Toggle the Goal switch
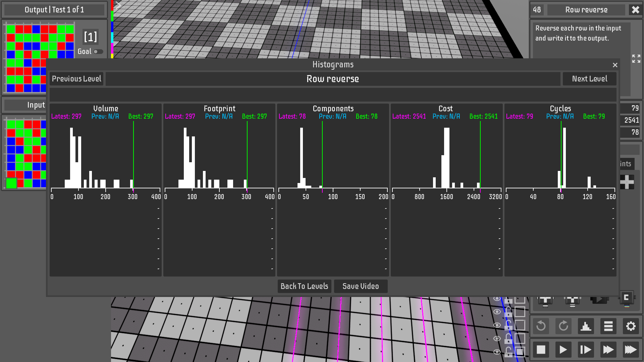The height and width of the screenshot is (362, 644). 98,52
